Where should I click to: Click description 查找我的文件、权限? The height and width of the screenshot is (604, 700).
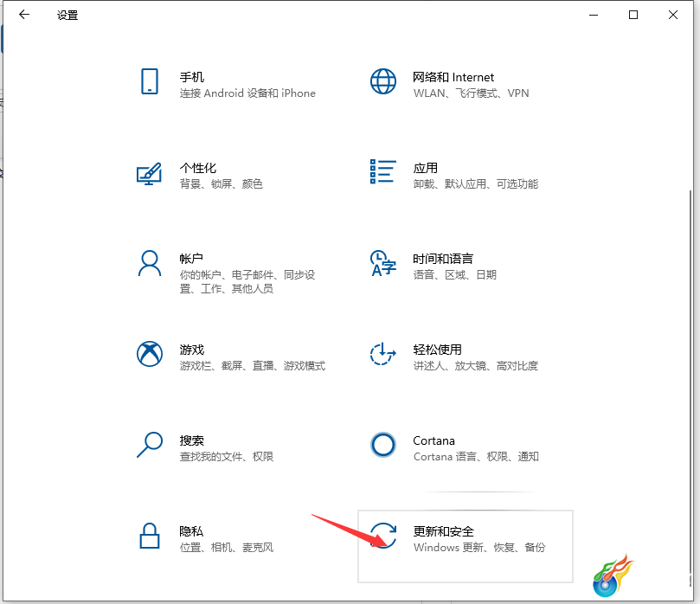point(227,457)
